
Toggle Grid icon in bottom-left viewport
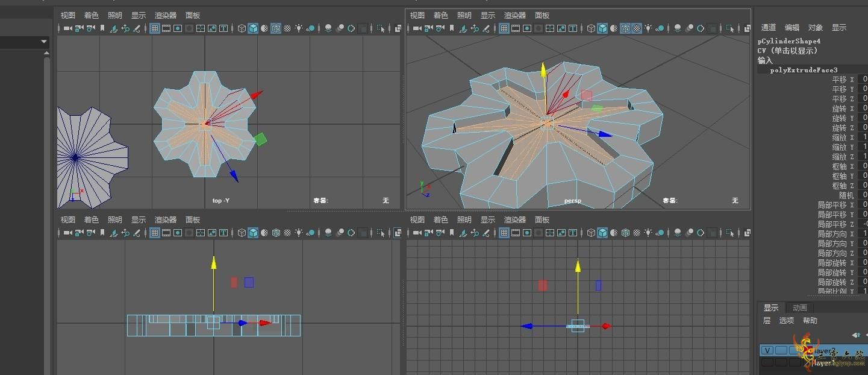(x=155, y=233)
